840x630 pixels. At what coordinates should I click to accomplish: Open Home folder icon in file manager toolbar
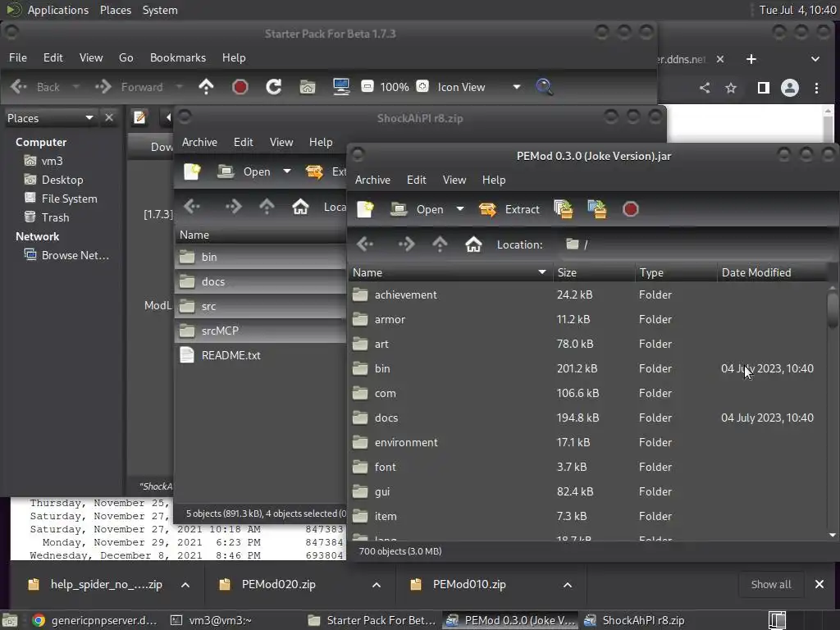click(308, 87)
